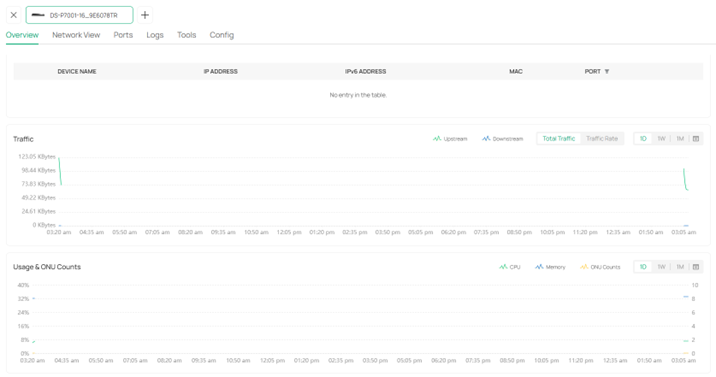Screen dimensions: 716x377
Task: Click the 123.05 KBytes axis label
Action: (x=37, y=157)
